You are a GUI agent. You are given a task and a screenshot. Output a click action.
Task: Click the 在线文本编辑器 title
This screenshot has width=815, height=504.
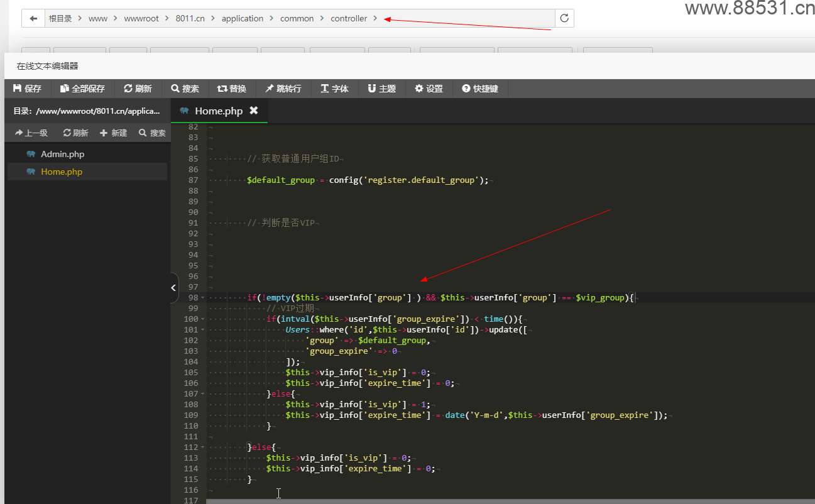click(x=48, y=66)
